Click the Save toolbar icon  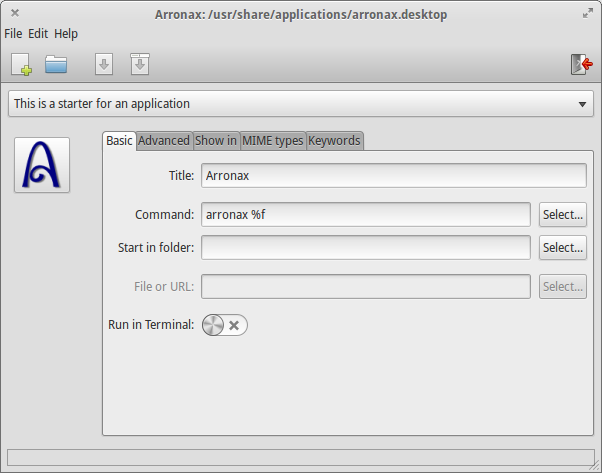104,64
